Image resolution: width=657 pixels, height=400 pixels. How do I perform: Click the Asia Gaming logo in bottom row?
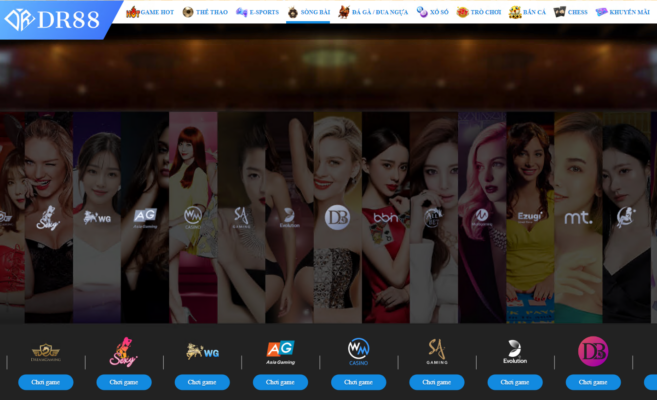(x=280, y=351)
